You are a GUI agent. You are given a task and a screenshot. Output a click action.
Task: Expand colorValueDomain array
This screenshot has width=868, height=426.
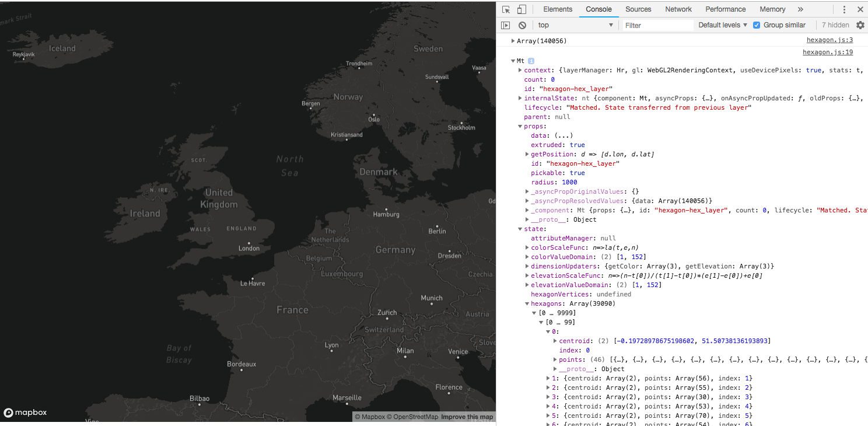click(x=527, y=257)
